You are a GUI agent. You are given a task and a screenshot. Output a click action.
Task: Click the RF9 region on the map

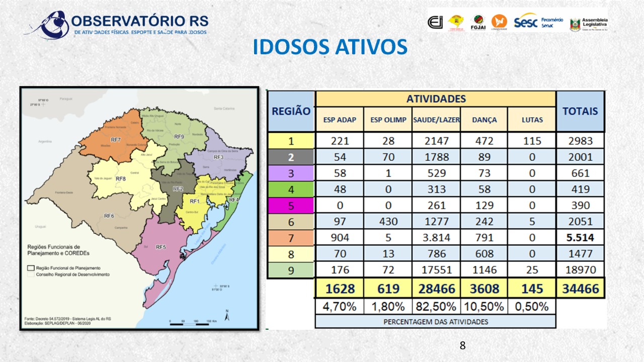click(x=179, y=137)
